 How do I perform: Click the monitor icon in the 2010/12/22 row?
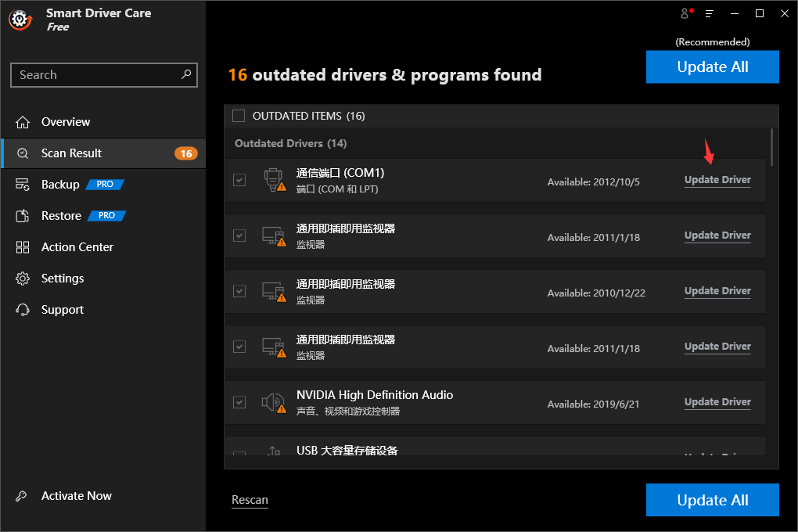[274, 292]
